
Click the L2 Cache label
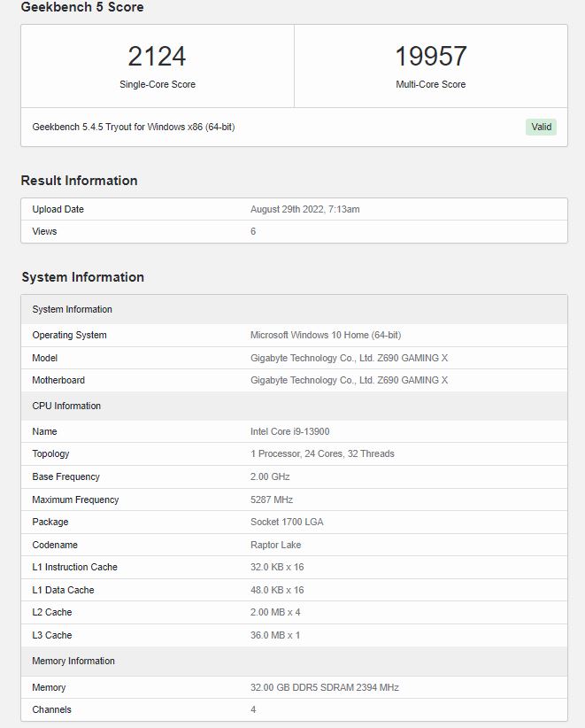(x=52, y=612)
